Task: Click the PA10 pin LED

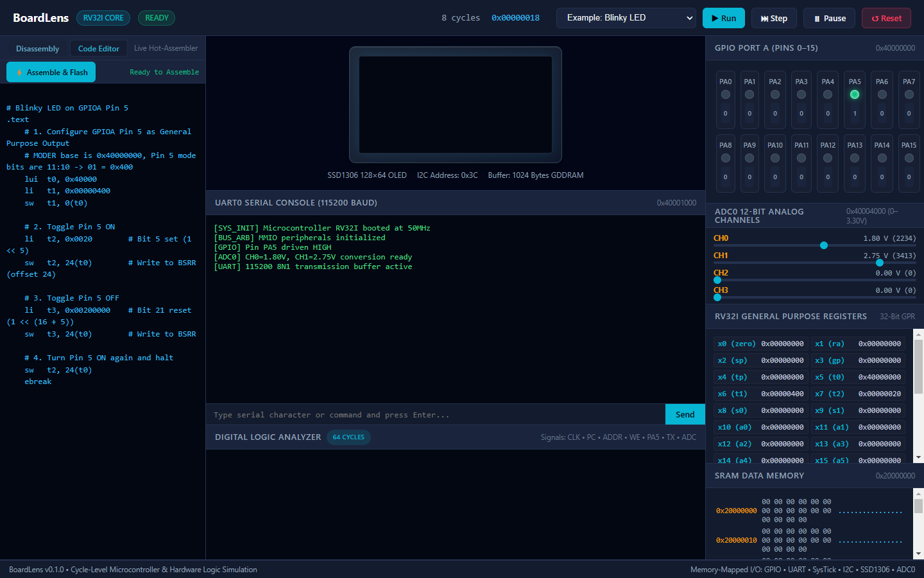Action: tap(775, 158)
